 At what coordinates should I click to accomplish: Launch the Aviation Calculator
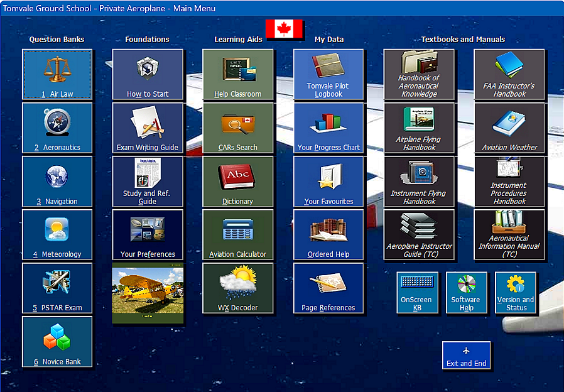[x=238, y=234]
